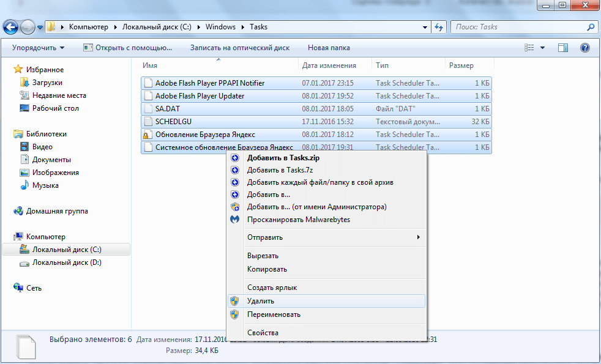The width and height of the screenshot is (601, 364).
Task: Click 'Локальный диск (C:)' breadcrumb segment
Action: pyautogui.click(x=157, y=27)
